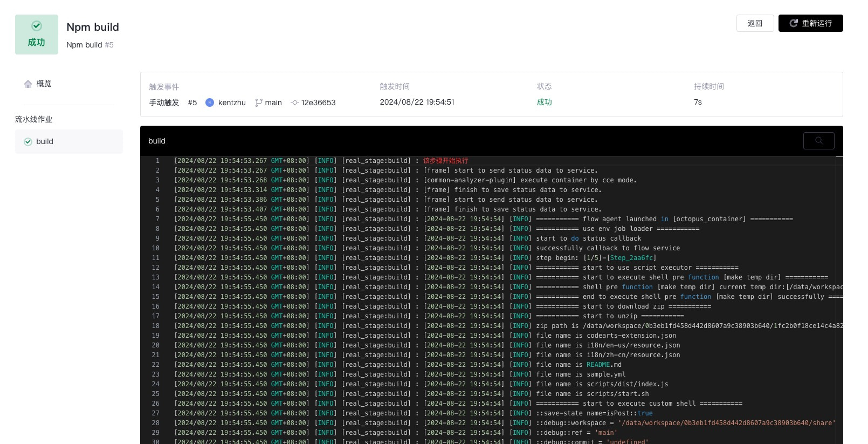Click log line number 1

157,161
